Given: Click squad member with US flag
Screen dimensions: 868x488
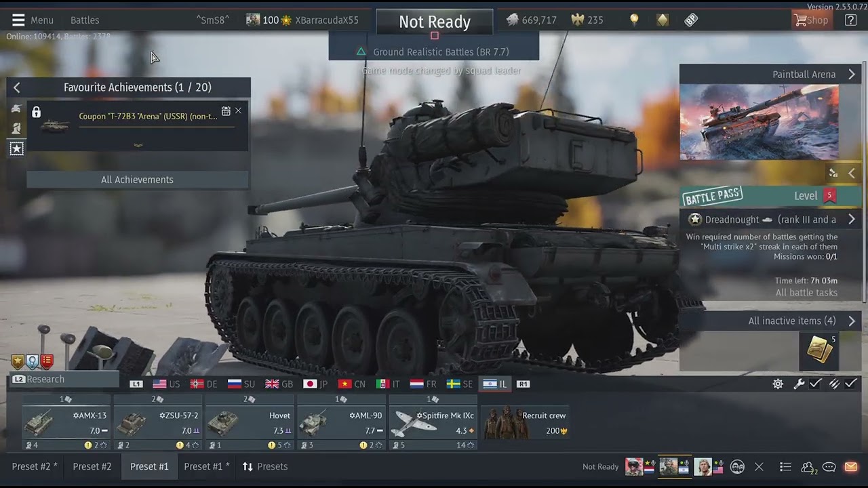Looking at the screenshot, I should click(x=707, y=466).
